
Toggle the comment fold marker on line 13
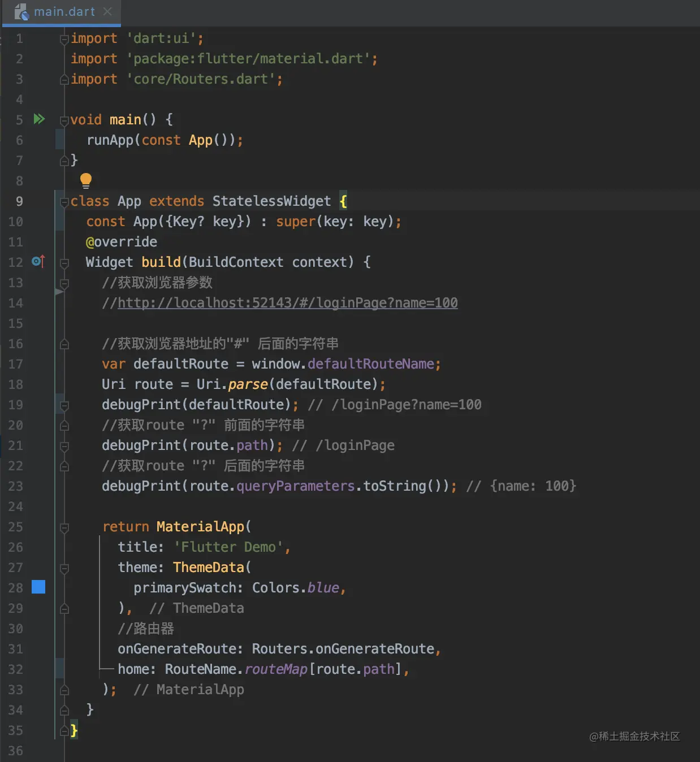tap(64, 283)
